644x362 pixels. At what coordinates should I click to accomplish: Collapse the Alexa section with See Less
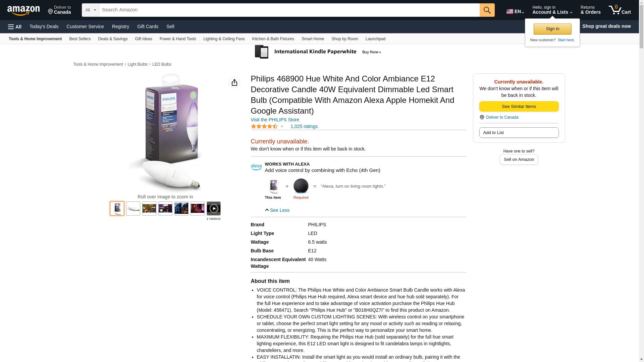(277, 210)
